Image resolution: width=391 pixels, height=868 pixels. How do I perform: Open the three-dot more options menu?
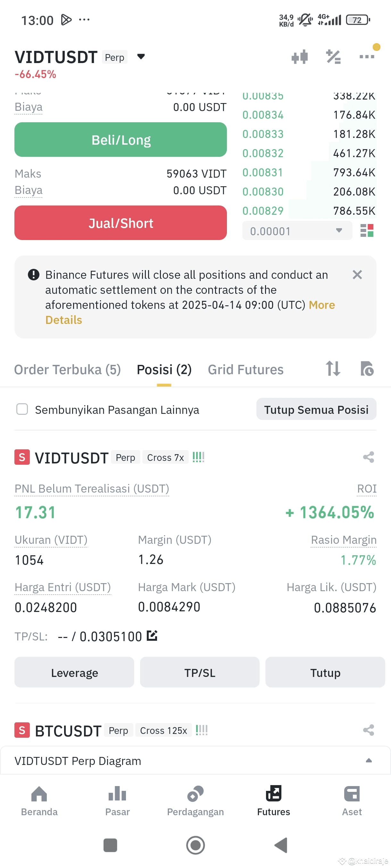[x=367, y=57]
